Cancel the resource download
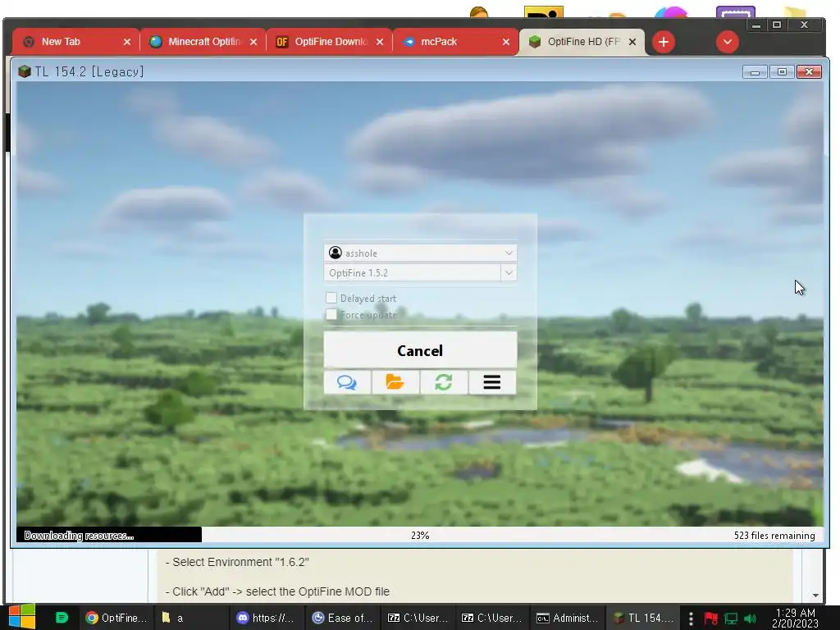 420,350
